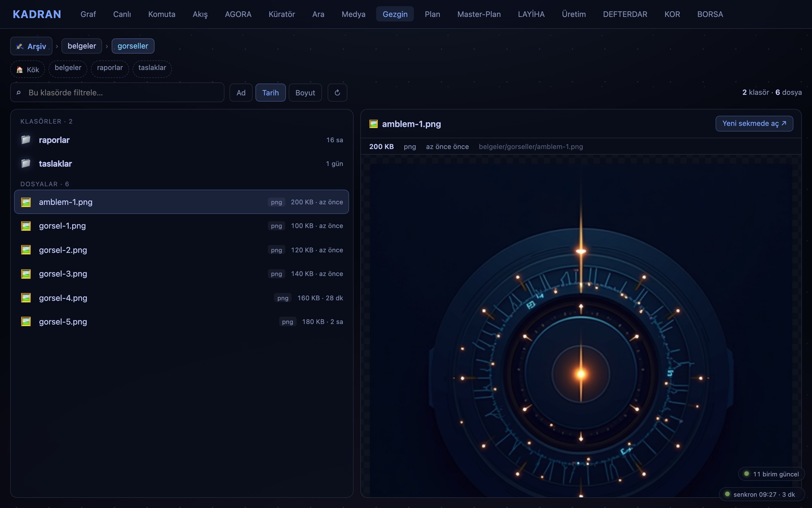812x508 pixels.
Task: Click the senkron 09:27 status badge
Action: point(762,494)
